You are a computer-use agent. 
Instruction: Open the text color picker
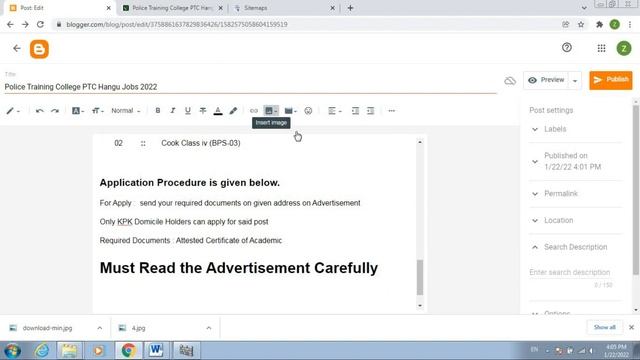(x=218, y=111)
